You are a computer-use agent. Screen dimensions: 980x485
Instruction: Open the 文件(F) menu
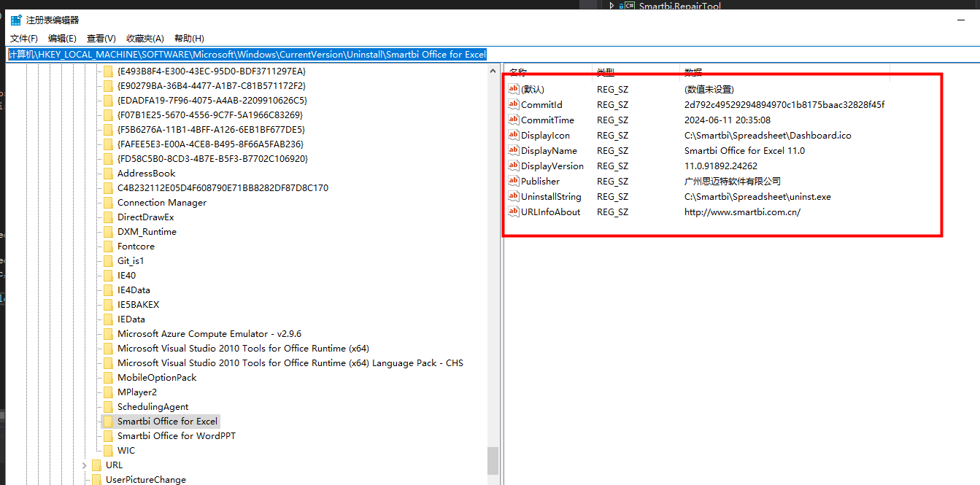24,39
